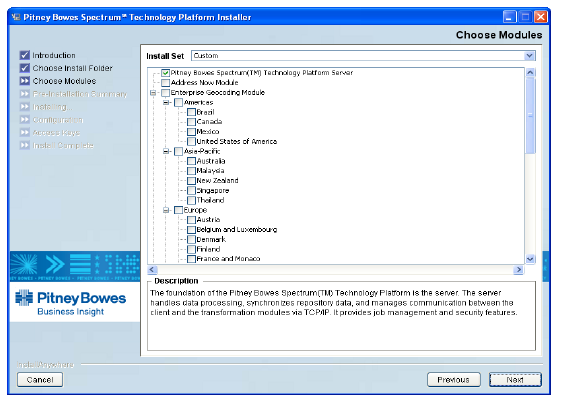
Task: Check the Singapore checkbox
Action: click(x=191, y=190)
